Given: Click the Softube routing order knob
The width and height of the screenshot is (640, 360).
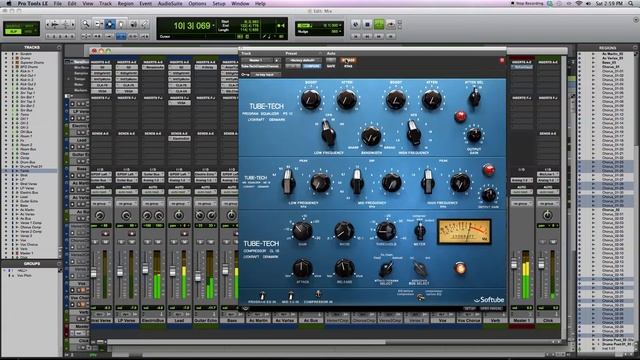Looking at the screenshot, I should [x=420, y=298].
